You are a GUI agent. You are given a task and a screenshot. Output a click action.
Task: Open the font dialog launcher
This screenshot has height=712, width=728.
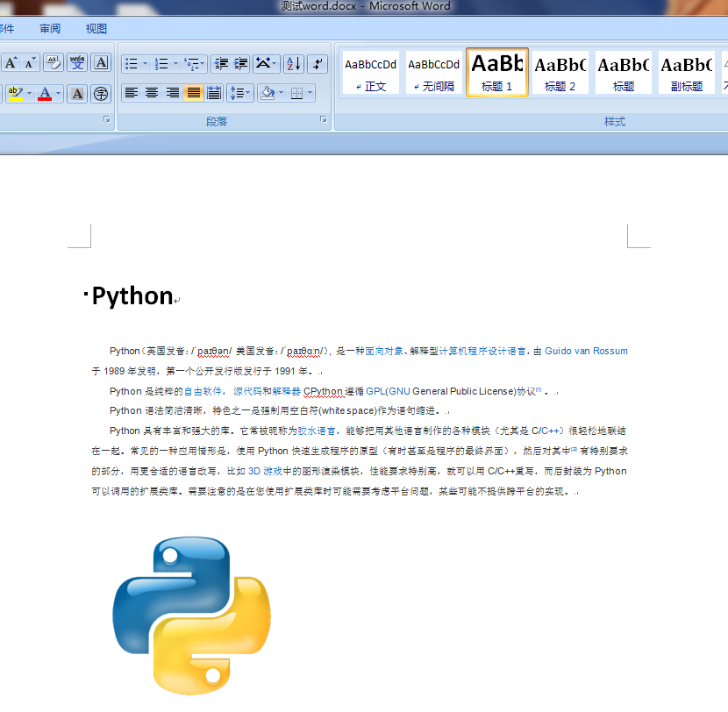[107, 120]
